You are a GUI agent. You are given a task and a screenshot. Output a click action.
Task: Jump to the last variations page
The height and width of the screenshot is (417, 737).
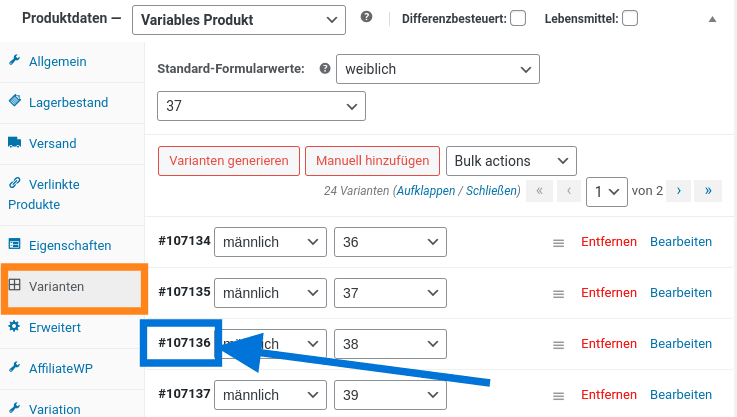[x=709, y=190]
